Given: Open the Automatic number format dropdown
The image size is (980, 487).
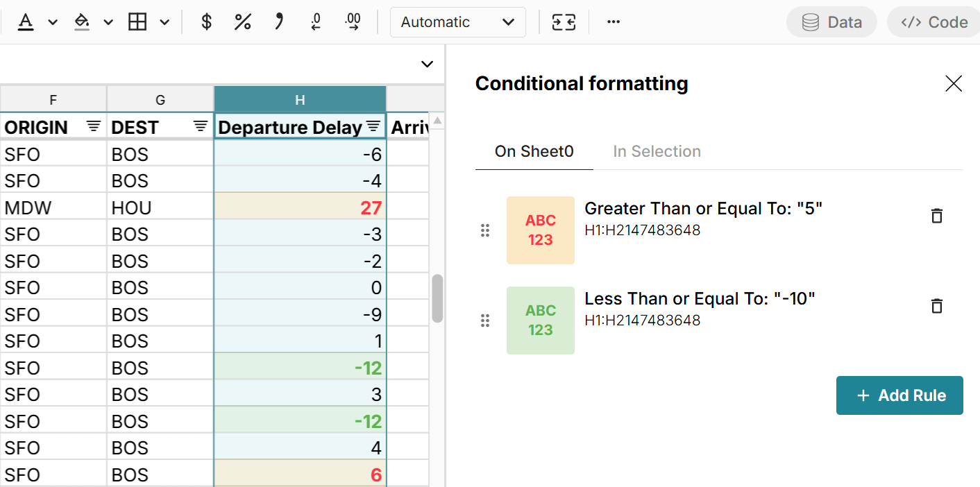Looking at the screenshot, I should pos(458,22).
